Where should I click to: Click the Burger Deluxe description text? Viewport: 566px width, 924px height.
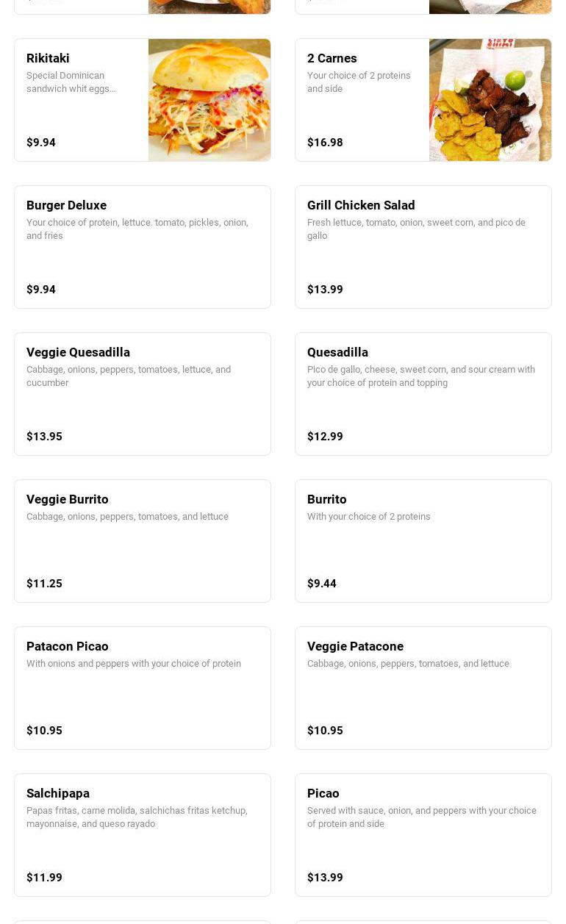[x=137, y=229]
